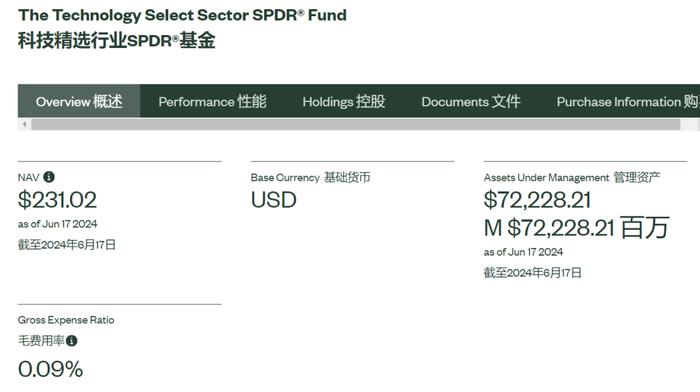This screenshot has width=700, height=392.
Task: Go to the Documents 文件 tab
Action: (471, 101)
